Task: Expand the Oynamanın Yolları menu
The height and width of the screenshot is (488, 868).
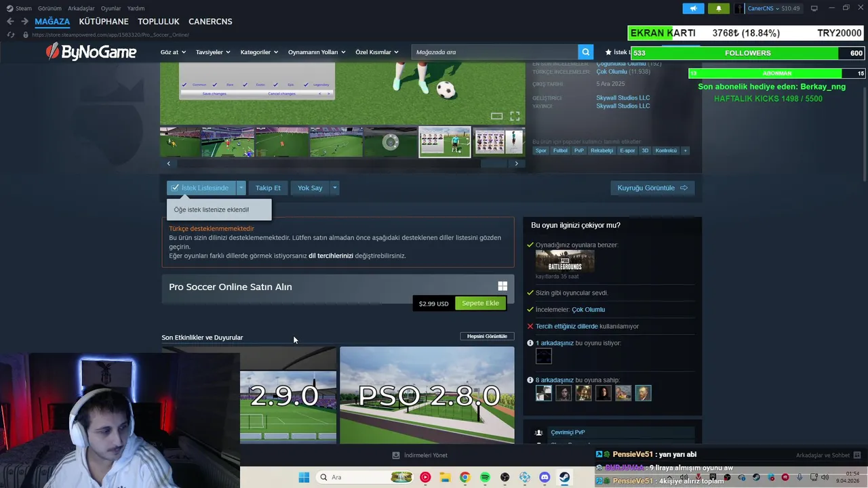Action: pos(317,52)
